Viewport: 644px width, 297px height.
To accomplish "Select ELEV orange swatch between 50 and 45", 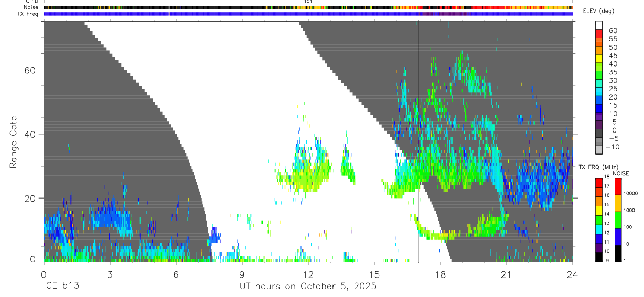I will click(599, 50).
